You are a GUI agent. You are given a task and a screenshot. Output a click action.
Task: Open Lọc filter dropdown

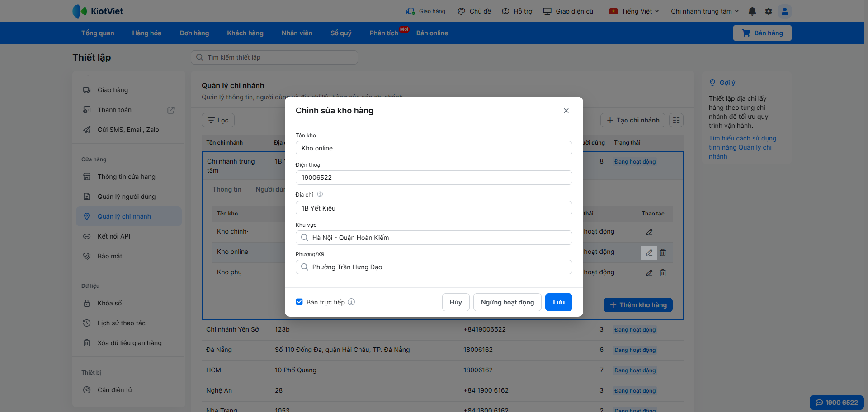218,120
